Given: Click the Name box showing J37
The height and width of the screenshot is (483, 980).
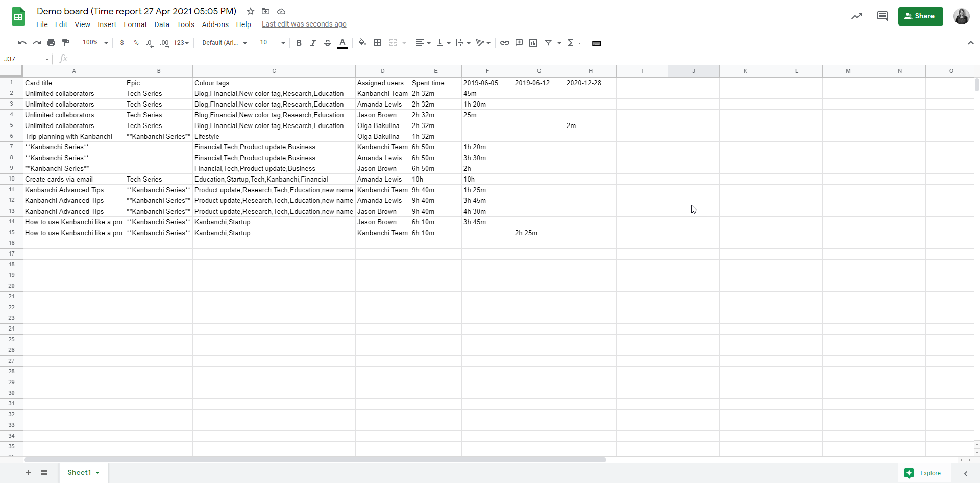Looking at the screenshot, I should pyautogui.click(x=27, y=59).
